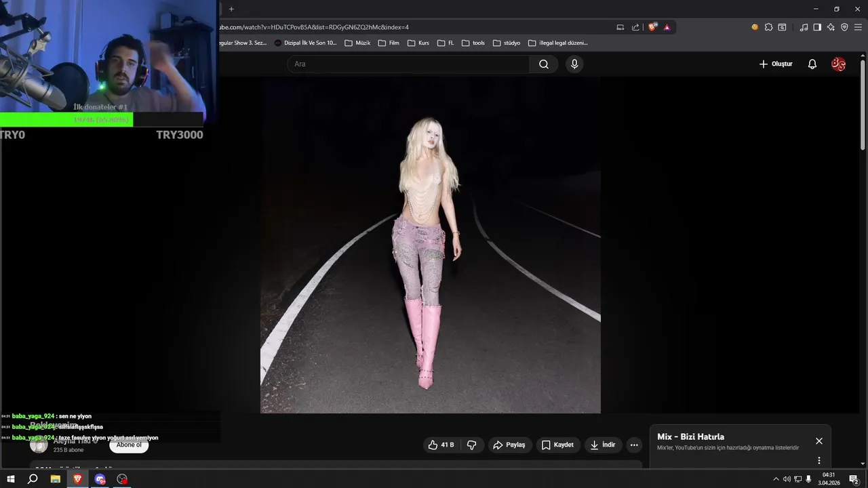Screen dimensions: 868x488
Task: Click Brave browser taskbar icon
Action: pyautogui.click(x=77, y=479)
